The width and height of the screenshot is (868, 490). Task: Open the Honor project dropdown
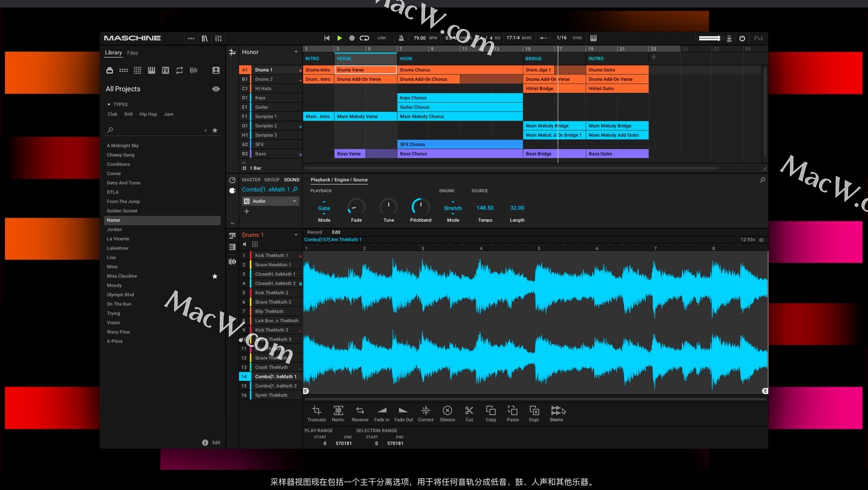296,52
